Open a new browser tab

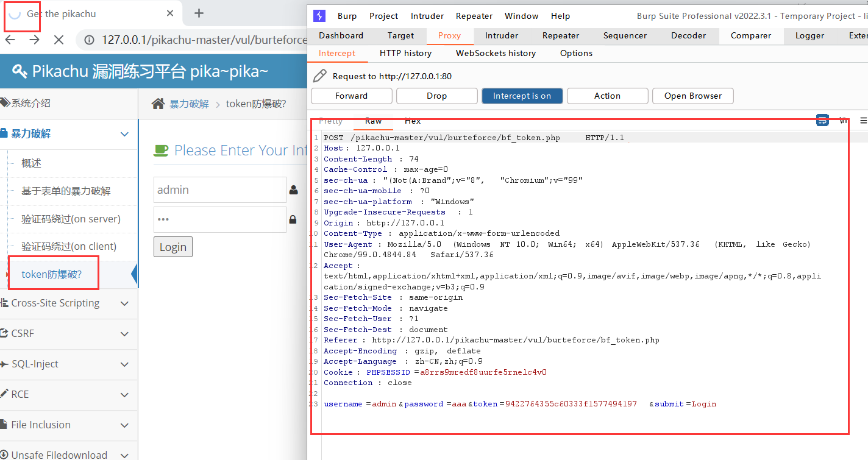[x=199, y=13]
